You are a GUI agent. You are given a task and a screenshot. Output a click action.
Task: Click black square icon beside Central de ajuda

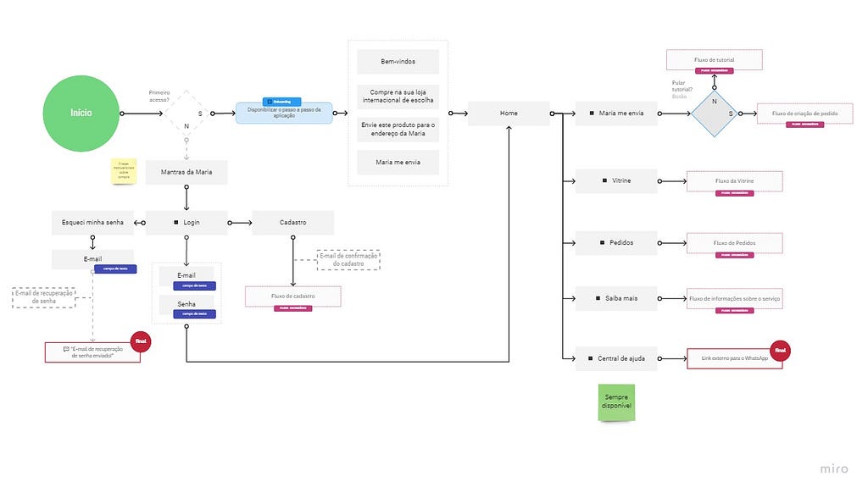click(591, 358)
